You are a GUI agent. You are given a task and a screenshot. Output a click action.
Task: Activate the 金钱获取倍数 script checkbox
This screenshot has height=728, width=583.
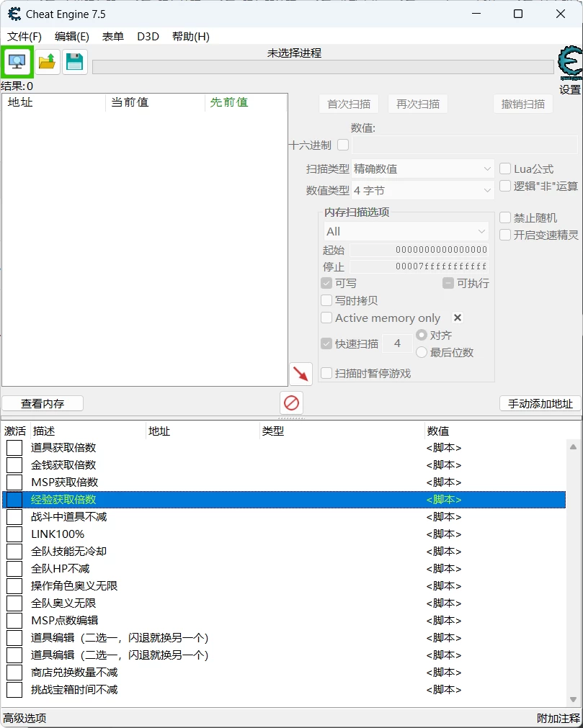14,465
